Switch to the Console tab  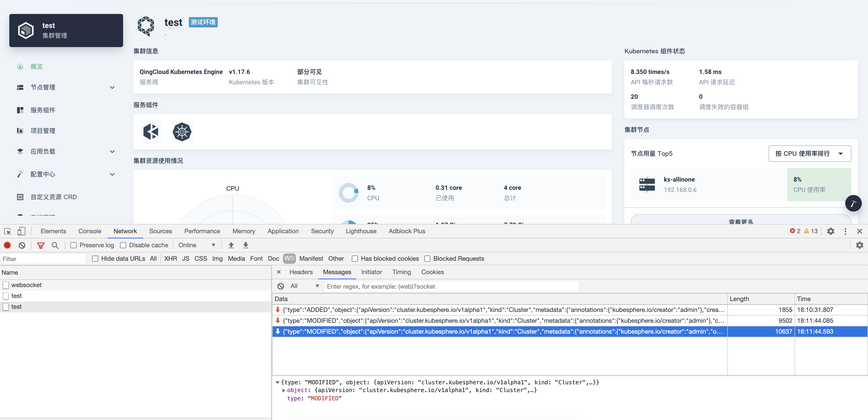coord(89,231)
